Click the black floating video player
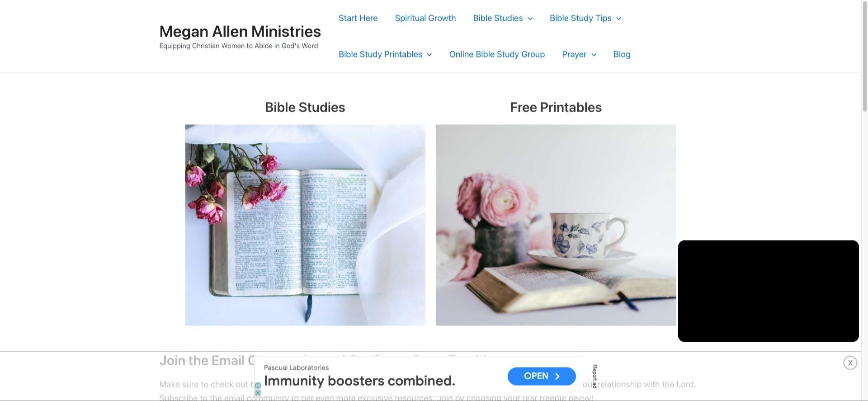 click(x=768, y=291)
